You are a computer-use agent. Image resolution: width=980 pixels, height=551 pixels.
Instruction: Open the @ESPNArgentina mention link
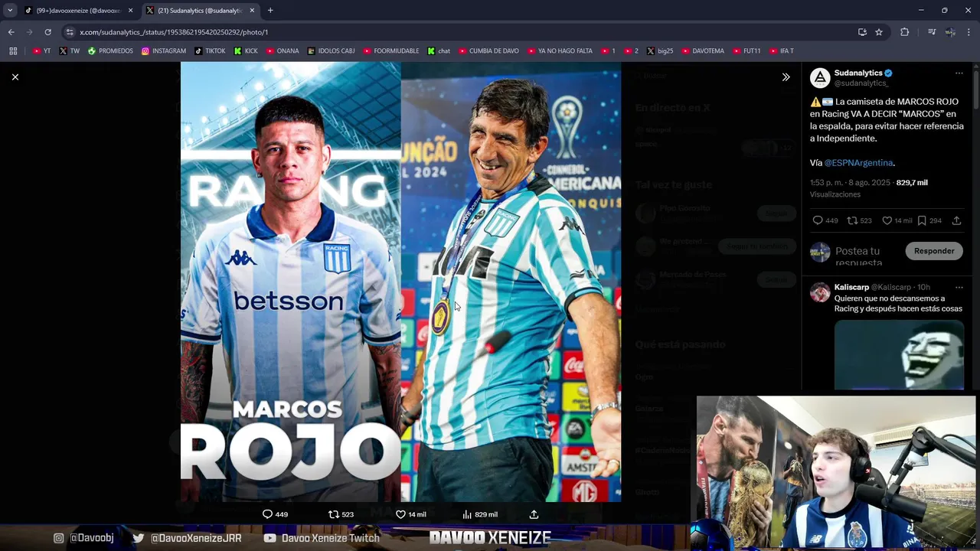coord(858,163)
